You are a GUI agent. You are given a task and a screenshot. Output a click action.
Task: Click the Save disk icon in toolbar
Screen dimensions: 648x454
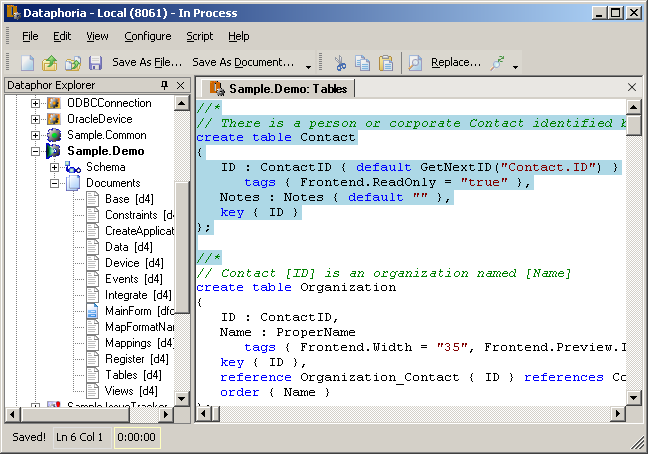pos(95,63)
